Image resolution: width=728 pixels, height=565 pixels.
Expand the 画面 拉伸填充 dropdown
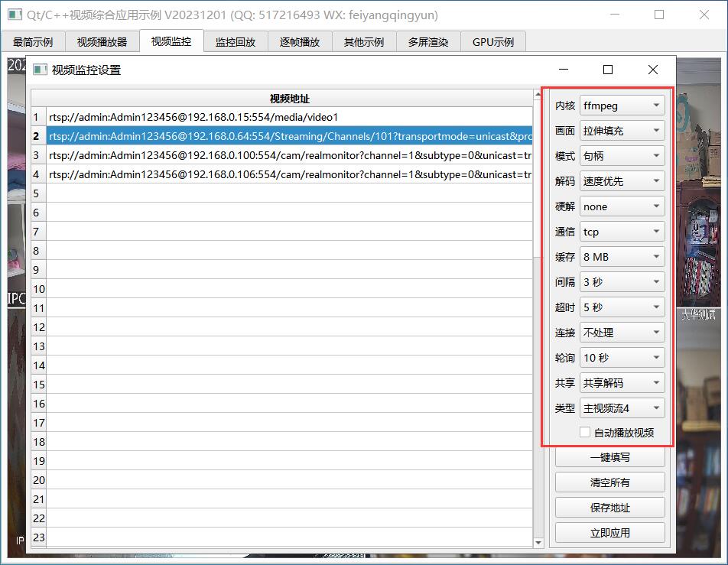coord(622,131)
